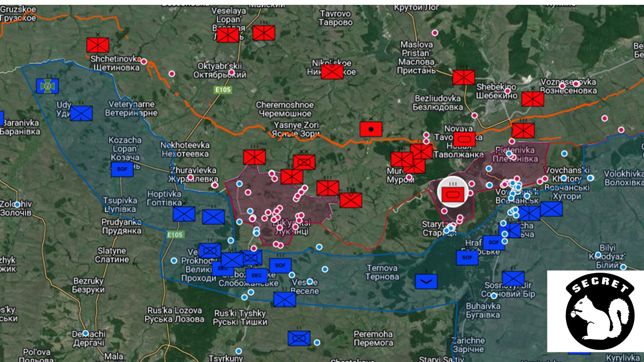Select the Baranivka label
Screen dimensions: 644x362
coord(20,127)
